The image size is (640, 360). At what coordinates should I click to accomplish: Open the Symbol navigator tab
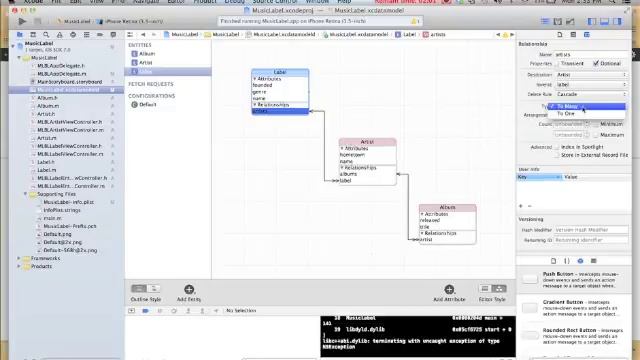tap(33, 35)
